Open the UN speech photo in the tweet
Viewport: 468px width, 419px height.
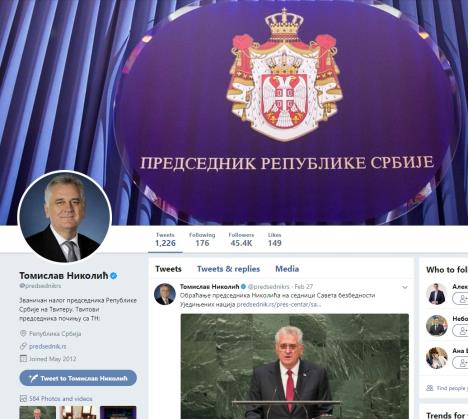pos(295,366)
